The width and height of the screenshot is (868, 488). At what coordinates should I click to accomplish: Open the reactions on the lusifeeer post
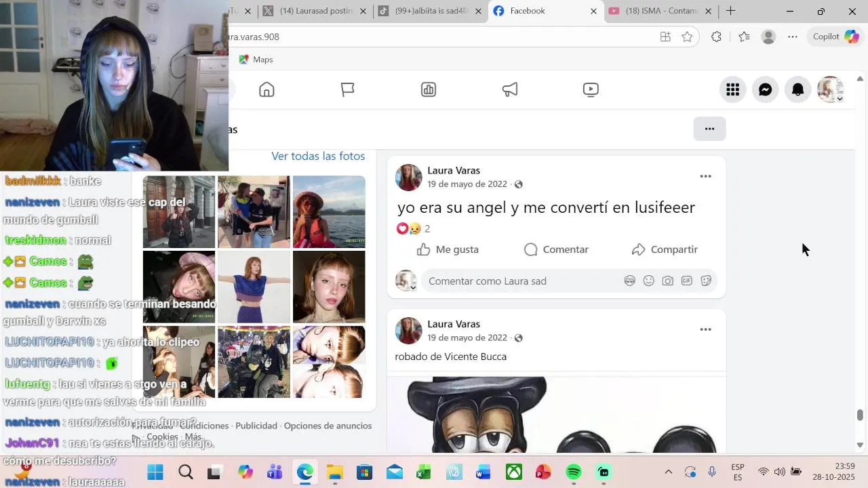click(413, 228)
